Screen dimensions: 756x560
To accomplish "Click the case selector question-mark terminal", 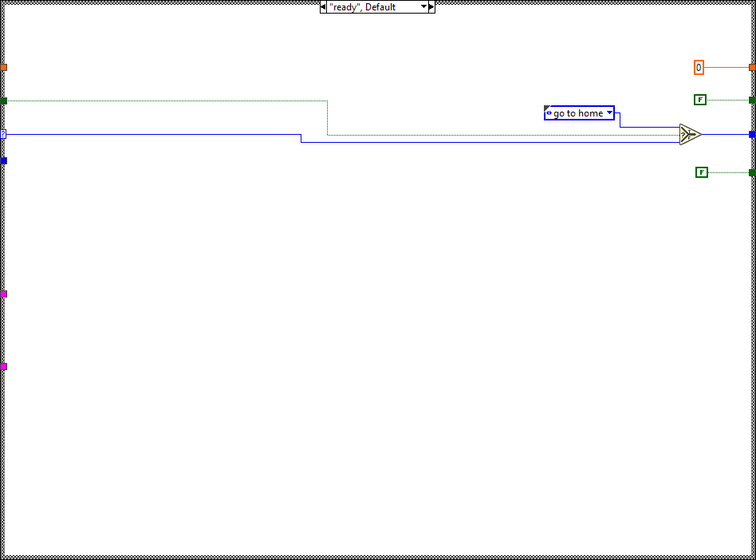I will pos(3,134).
